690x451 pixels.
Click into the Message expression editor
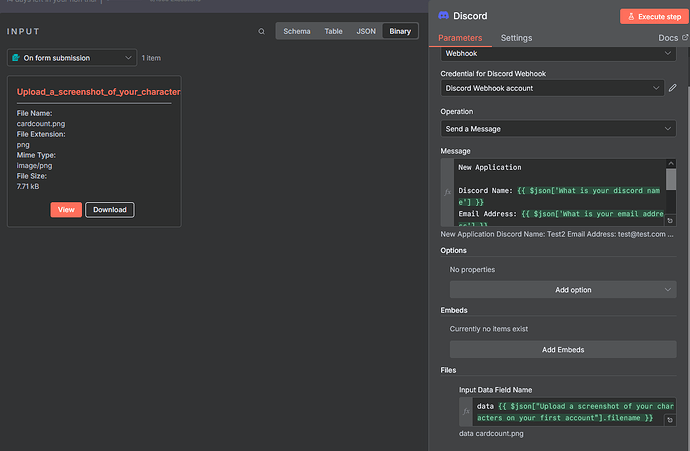(559, 192)
